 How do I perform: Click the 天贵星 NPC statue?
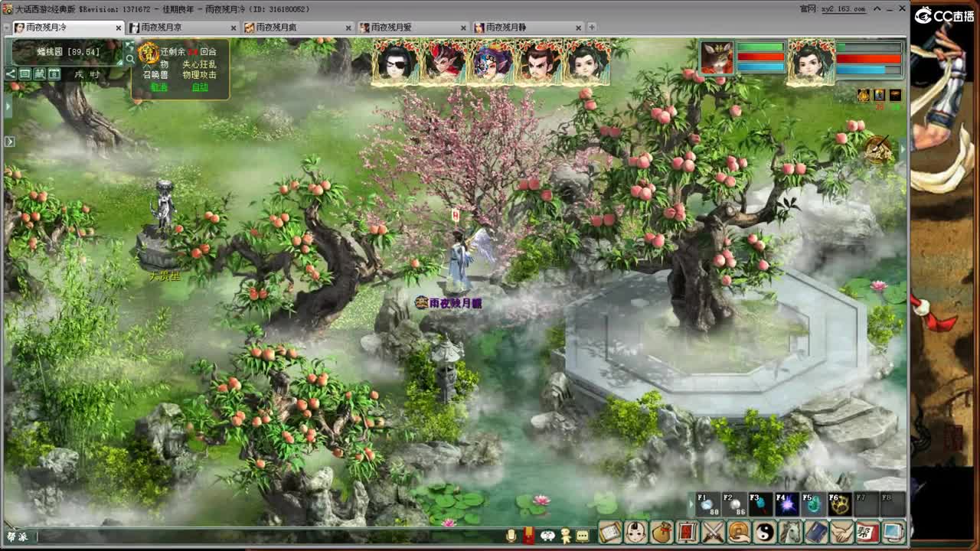[x=162, y=224]
